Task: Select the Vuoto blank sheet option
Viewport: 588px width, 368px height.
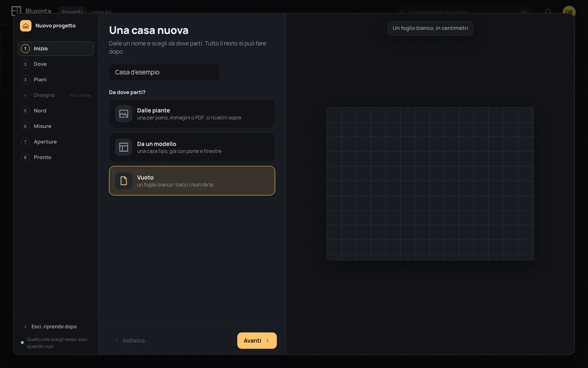Action: 192,181
